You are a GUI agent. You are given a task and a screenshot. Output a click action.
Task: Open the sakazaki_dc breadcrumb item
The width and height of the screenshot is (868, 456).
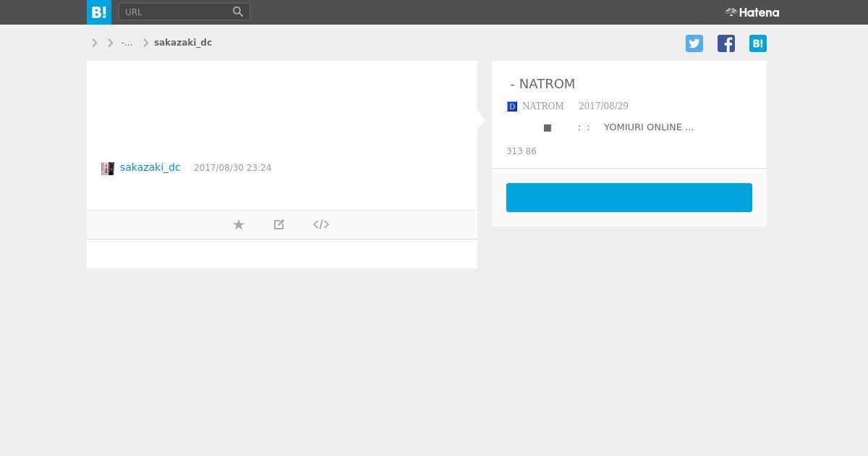coord(183,43)
